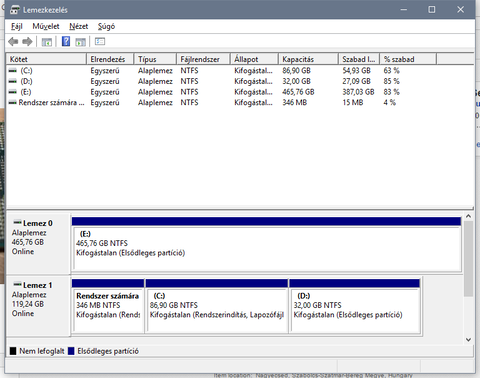Screen dimensions: 480x378
Task: Sort by the Kötet column header
Action: pos(46,59)
